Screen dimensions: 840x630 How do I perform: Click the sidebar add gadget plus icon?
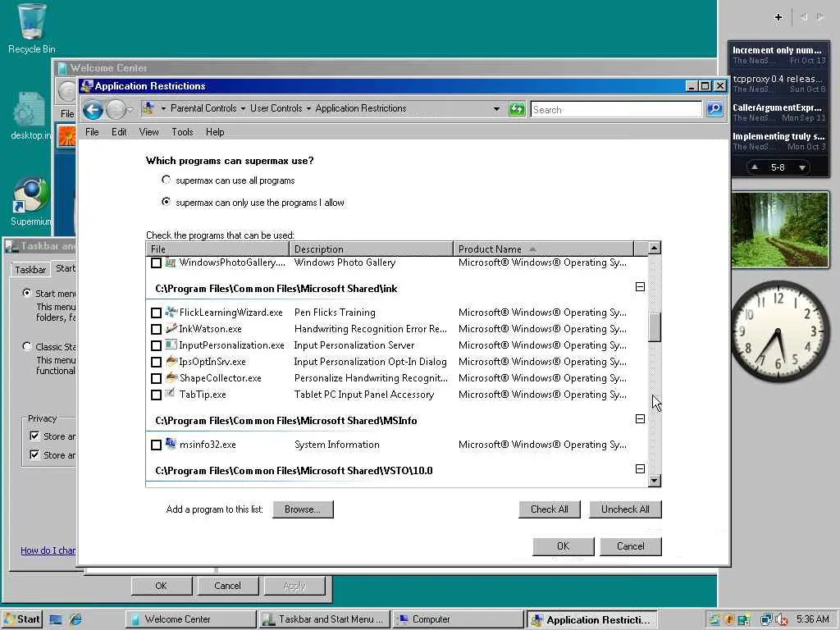click(778, 17)
